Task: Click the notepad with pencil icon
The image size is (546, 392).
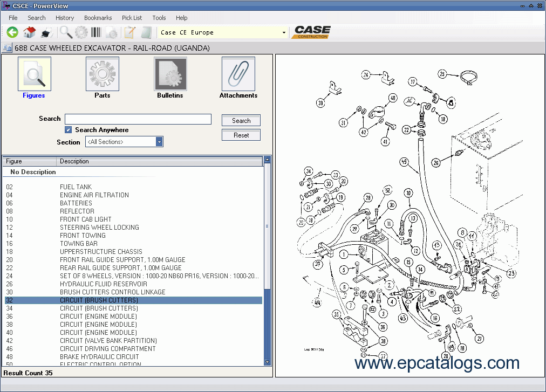Action: coord(129,32)
